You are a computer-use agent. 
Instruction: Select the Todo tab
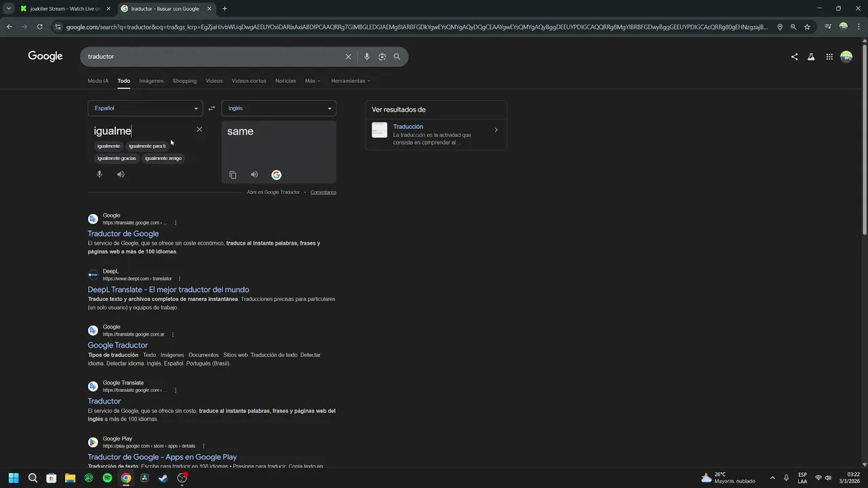point(123,81)
